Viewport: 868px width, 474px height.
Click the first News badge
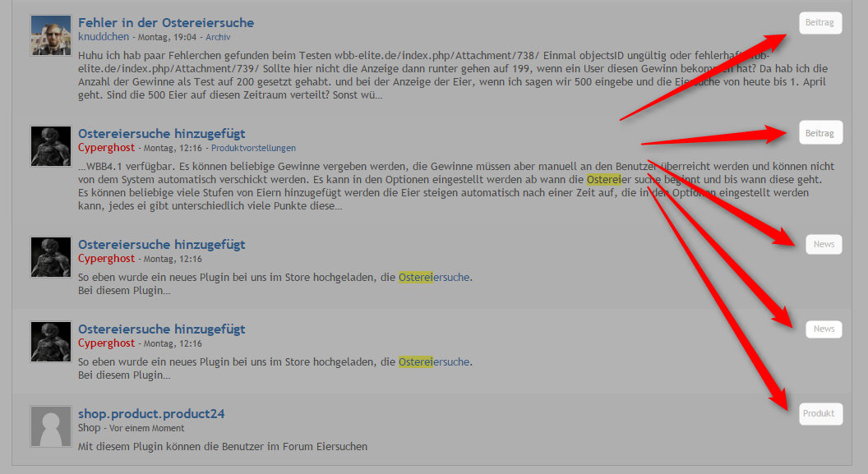[824, 244]
